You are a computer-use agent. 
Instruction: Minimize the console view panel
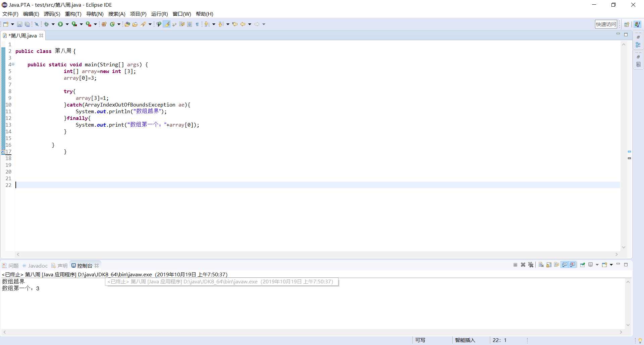[x=618, y=264]
